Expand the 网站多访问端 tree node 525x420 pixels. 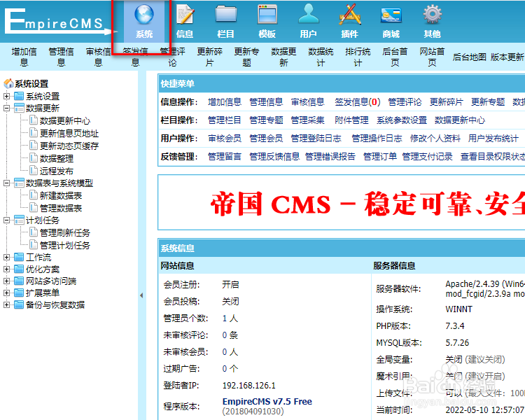pyautogui.click(x=6, y=281)
